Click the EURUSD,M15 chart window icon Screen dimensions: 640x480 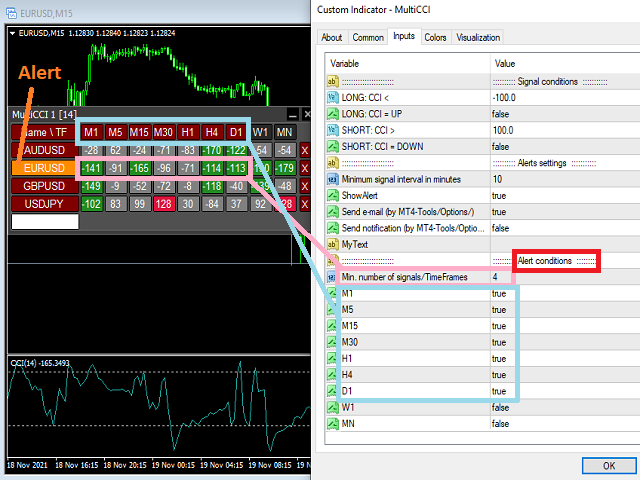[x=11, y=13]
